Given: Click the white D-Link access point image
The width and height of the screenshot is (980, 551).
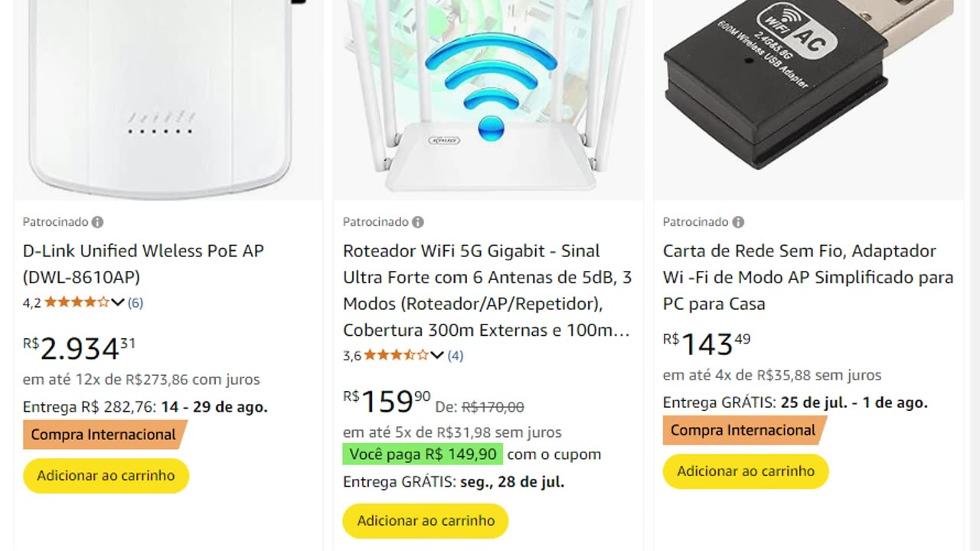Looking at the screenshot, I should pyautogui.click(x=161, y=92).
